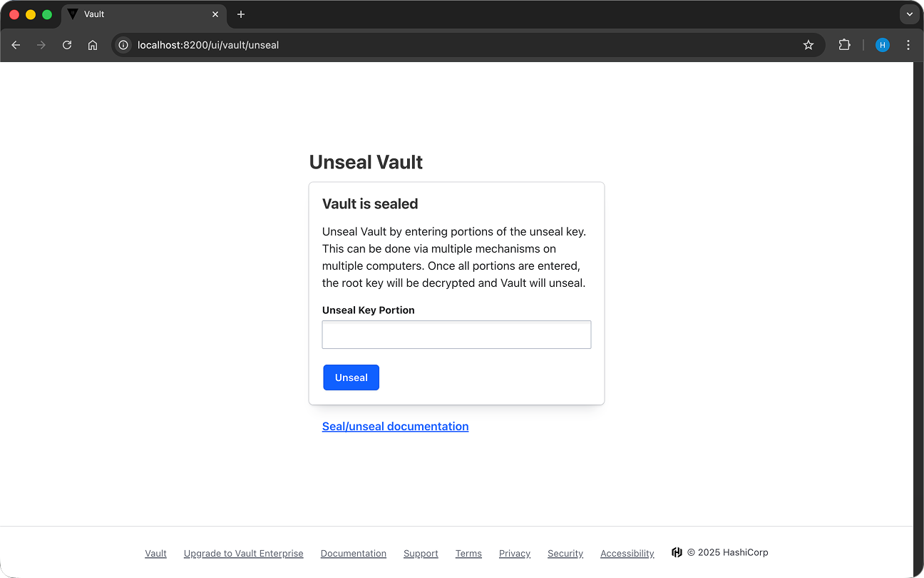The width and height of the screenshot is (924, 578).
Task: Open a new browser tab with the plus button
Action: click(240, 14)
